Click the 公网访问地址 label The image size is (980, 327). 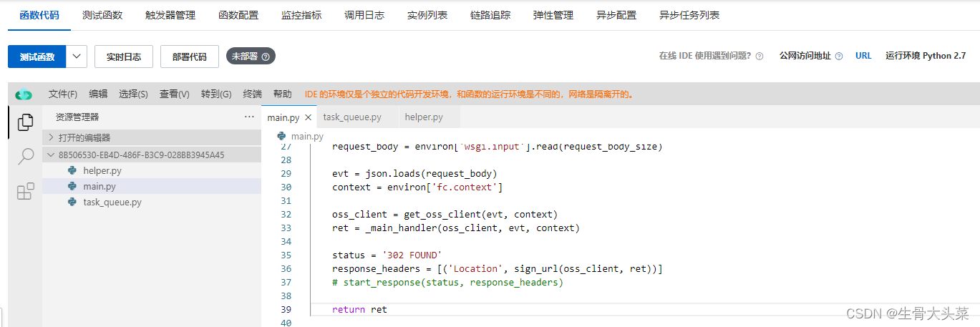click(805, 56)
